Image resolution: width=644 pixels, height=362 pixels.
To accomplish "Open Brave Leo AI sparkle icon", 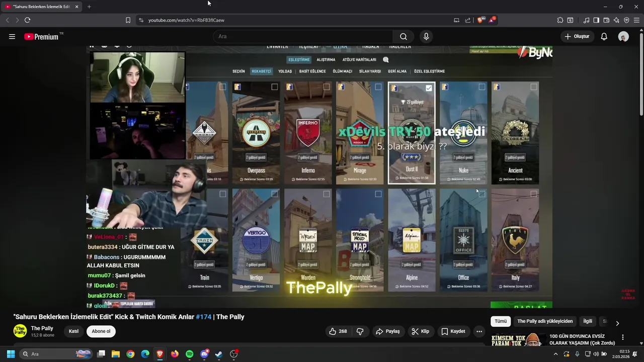I will tap(616, 20).
